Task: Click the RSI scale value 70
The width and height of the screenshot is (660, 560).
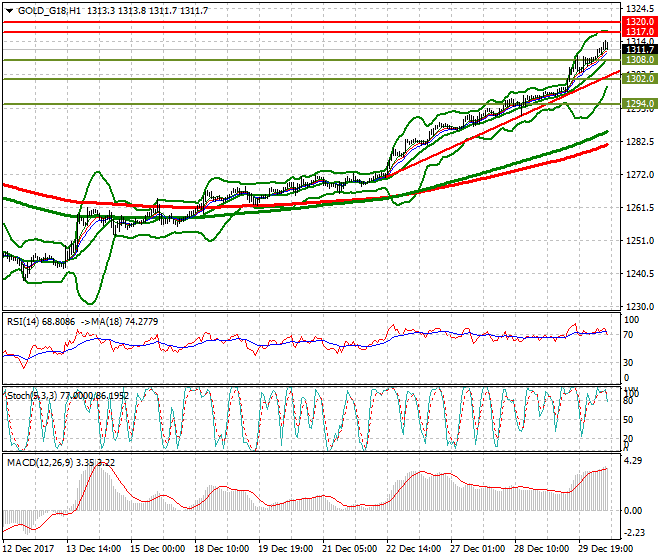Action: point(628,335)
